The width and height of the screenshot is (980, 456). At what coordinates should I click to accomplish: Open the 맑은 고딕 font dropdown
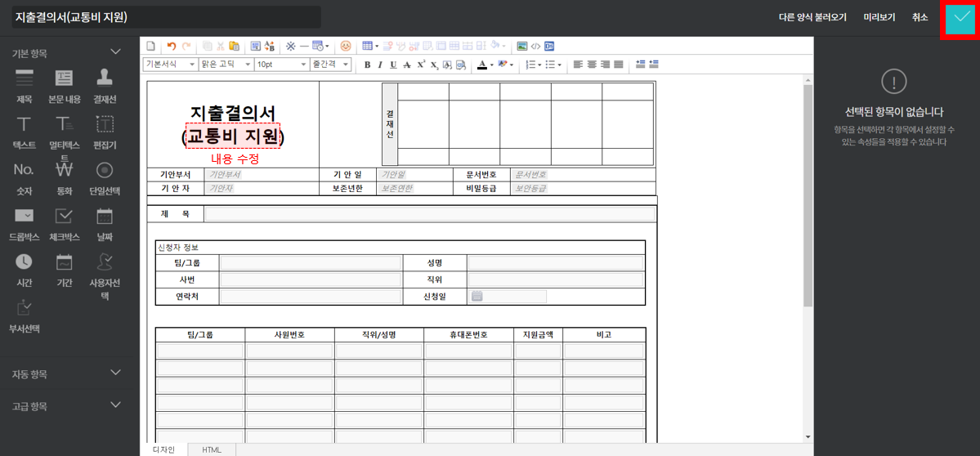226,65
